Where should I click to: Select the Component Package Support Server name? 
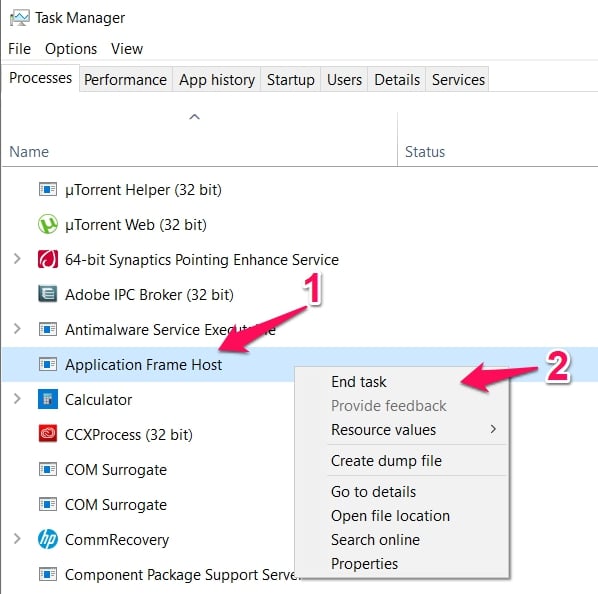pos(182,575)
